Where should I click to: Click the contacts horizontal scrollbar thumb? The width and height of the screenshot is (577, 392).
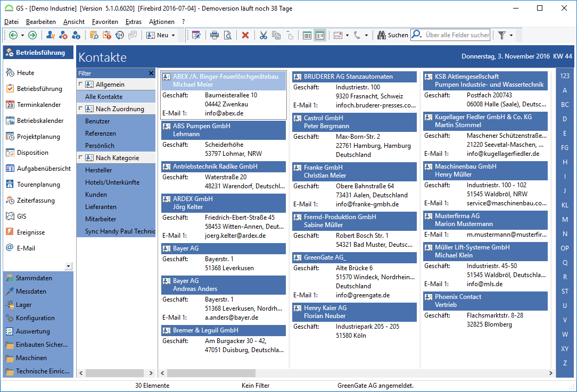[211, 373]
